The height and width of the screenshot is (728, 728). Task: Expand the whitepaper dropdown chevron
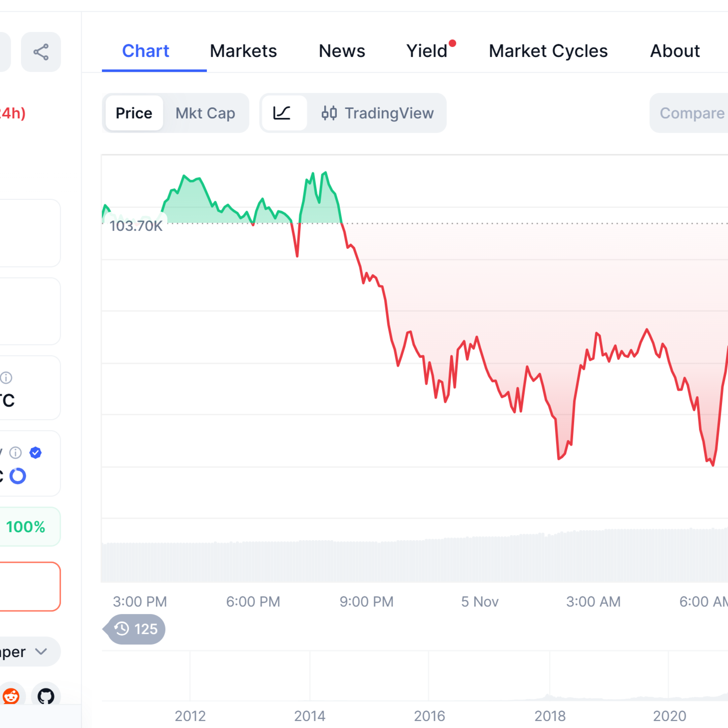(x=41, y=652)
